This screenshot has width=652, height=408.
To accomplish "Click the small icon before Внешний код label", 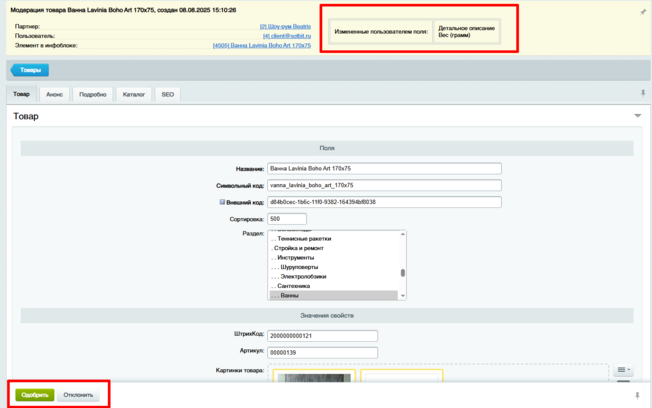I will tap(223, 202).
